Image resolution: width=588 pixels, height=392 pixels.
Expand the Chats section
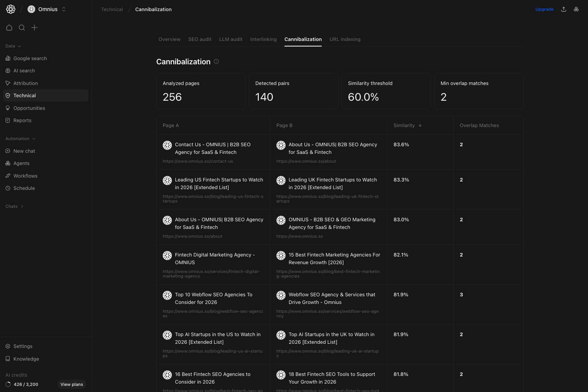point(15,206)
